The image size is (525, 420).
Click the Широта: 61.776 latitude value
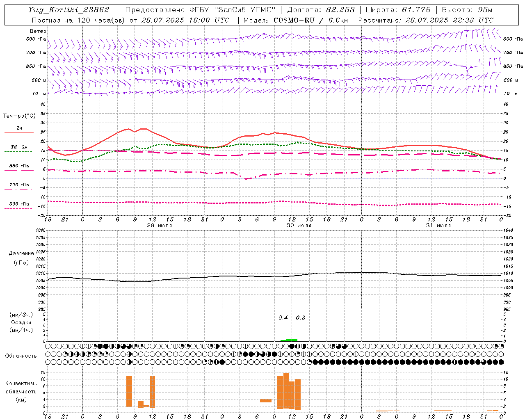(398, 10)
